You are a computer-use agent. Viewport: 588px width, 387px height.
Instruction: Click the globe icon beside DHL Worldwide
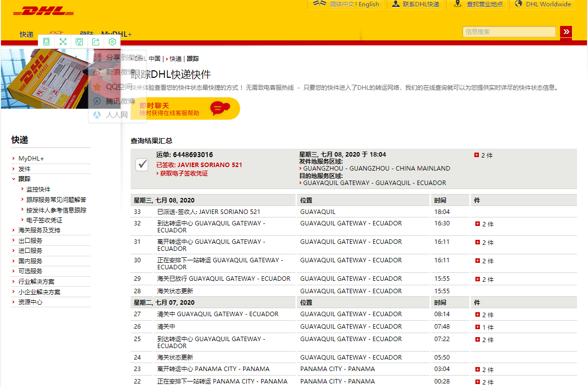[x=518, y=4]
